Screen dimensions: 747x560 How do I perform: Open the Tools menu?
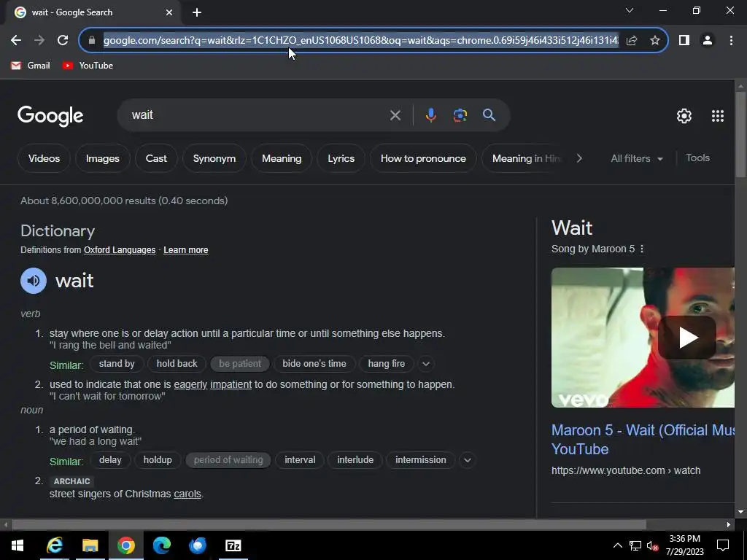click(x=697, y=158)
